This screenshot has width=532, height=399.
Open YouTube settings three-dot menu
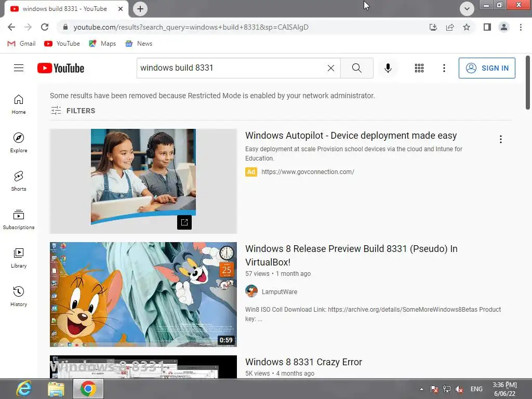[x=444, y=68]
